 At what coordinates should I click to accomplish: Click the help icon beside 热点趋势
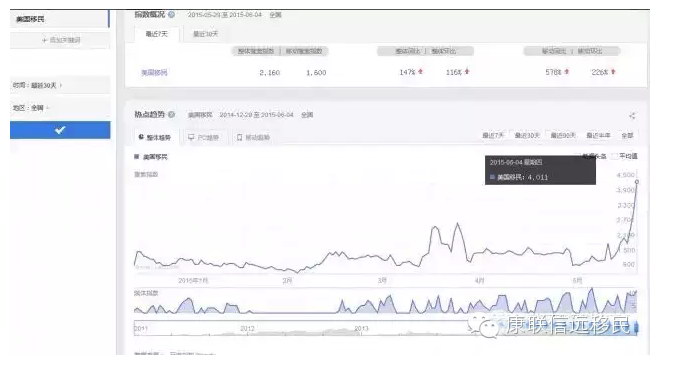171,114
